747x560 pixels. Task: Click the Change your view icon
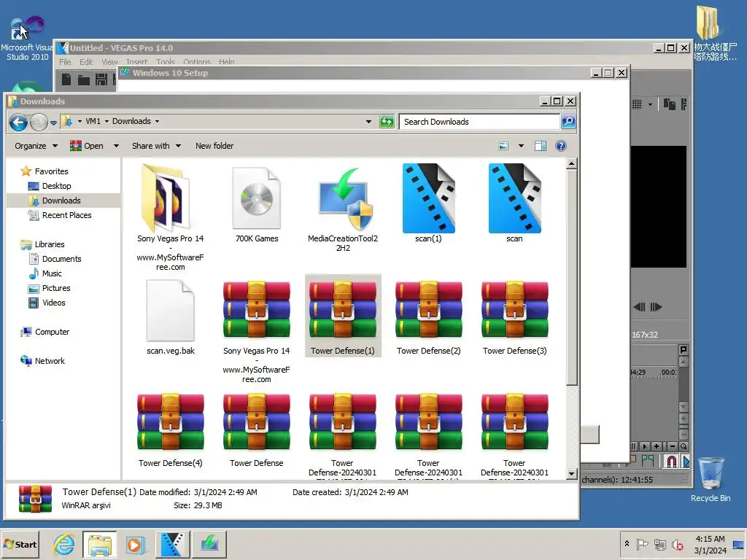(503, 146)
